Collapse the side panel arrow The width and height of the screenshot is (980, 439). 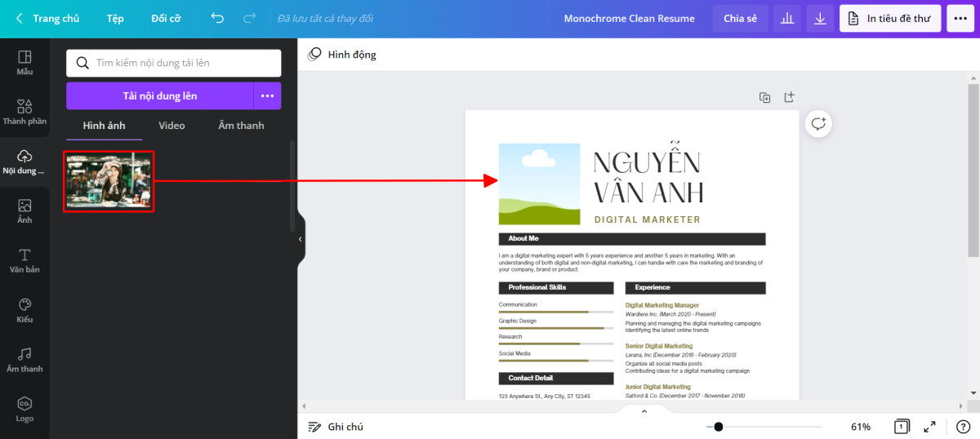[x=300, y=239]
